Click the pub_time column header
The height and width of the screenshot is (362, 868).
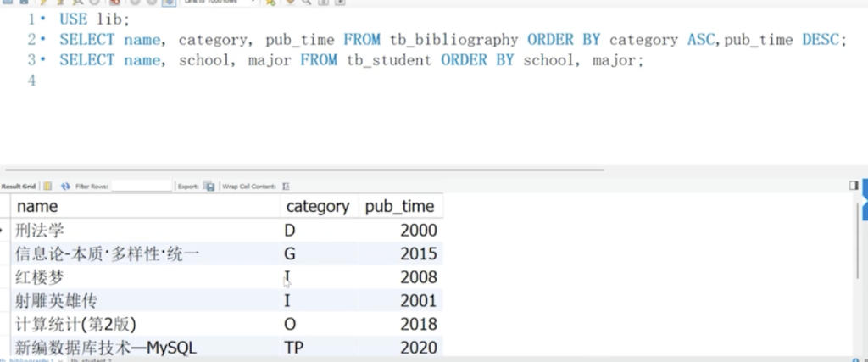pos(399,206)
